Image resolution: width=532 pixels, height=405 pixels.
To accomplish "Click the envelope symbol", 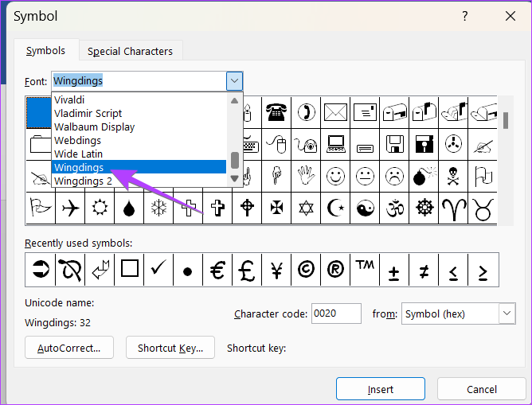I will click(335, 112).
